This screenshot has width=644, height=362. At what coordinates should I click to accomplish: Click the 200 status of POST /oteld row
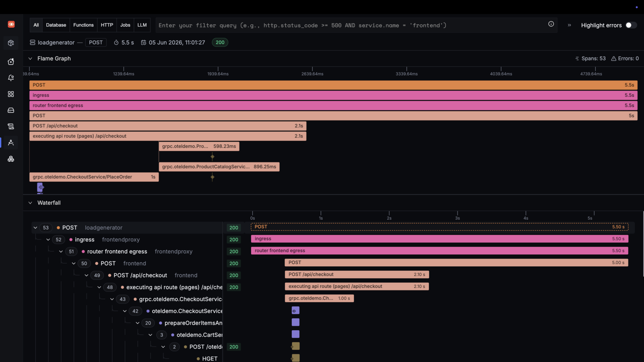234,347
